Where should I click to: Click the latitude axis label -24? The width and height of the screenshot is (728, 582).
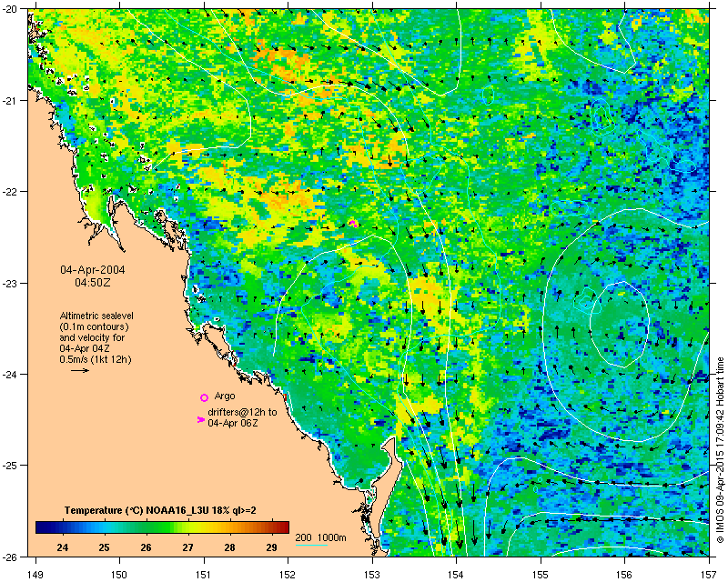pos(11,374)
